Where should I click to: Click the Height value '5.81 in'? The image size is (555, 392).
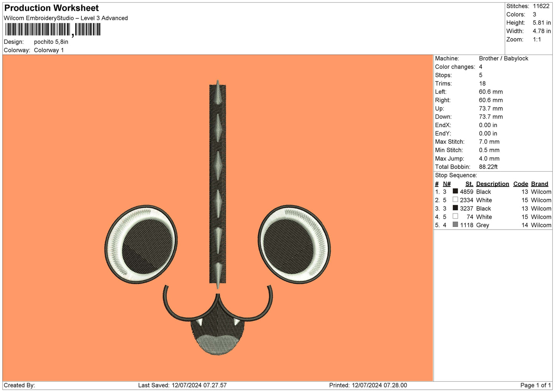point(542,23)
